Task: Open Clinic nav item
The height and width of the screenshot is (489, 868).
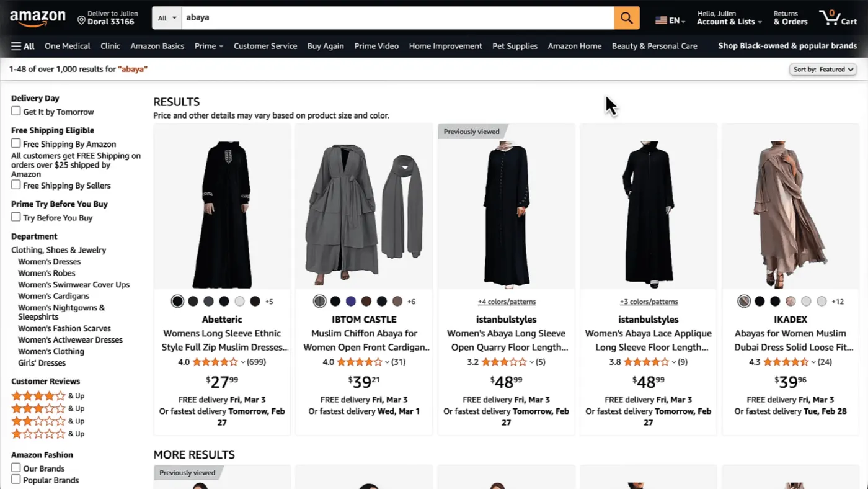Action: (x=110, y=46)
